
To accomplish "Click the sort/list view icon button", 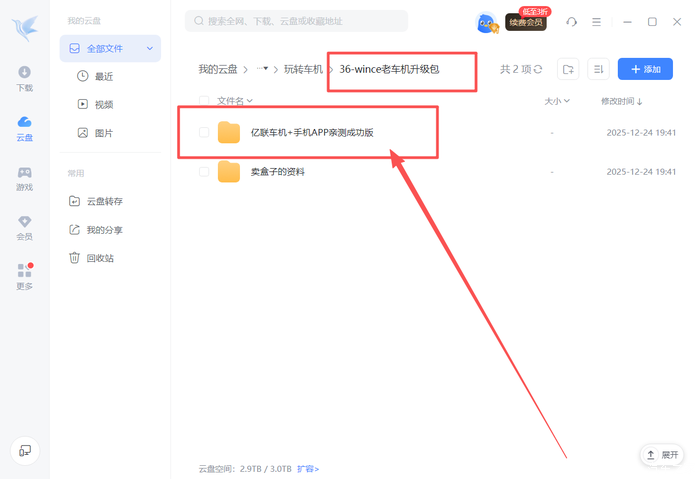I will [598, 69].
